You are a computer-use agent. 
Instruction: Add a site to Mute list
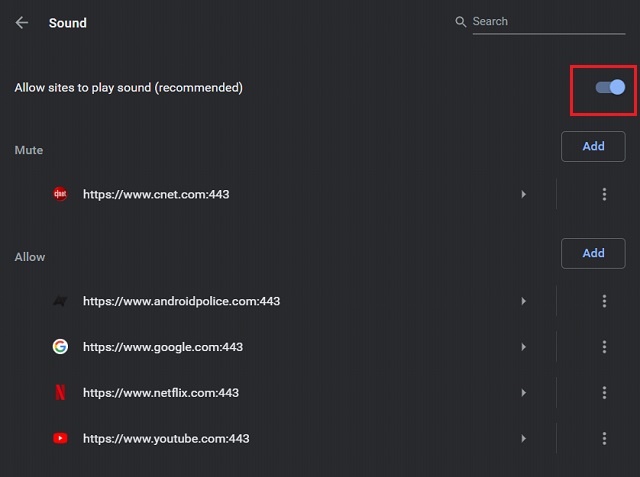(593, 146)
